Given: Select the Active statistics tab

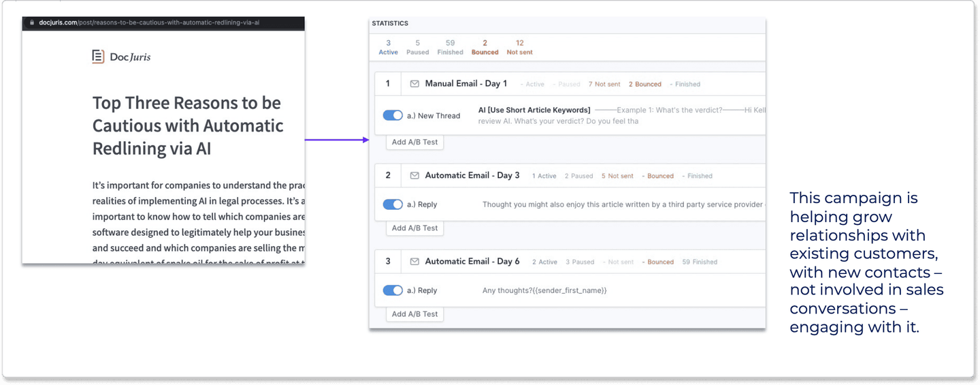Looking at the screenshot, I should 388,48.
